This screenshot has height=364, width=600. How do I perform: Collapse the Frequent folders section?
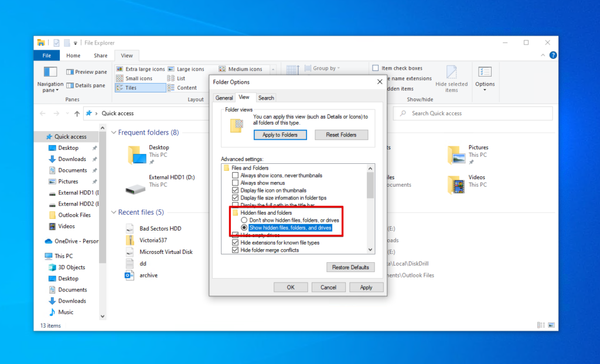coord(114,132)
